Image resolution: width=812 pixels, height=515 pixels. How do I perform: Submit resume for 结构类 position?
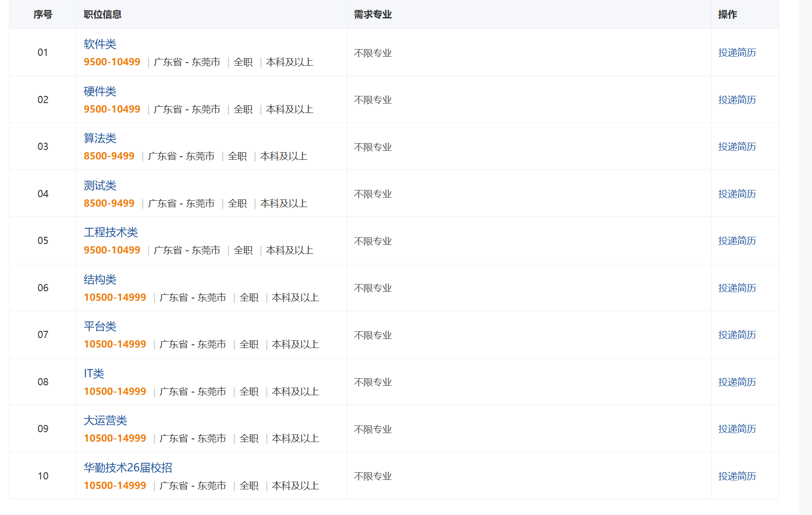(737, 288)
